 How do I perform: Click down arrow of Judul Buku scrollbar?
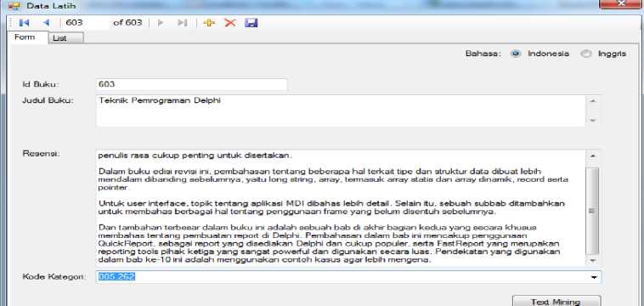[x=592, y=121]
